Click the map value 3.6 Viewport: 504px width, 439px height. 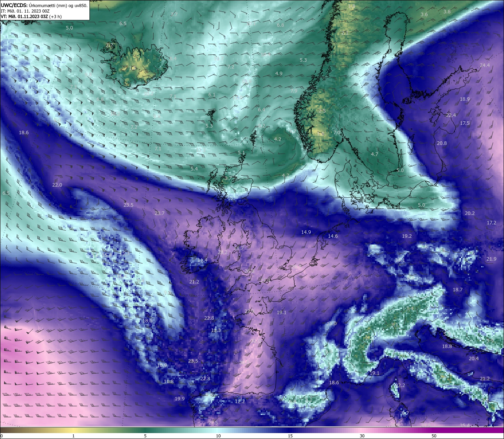(x=424, y=15)
